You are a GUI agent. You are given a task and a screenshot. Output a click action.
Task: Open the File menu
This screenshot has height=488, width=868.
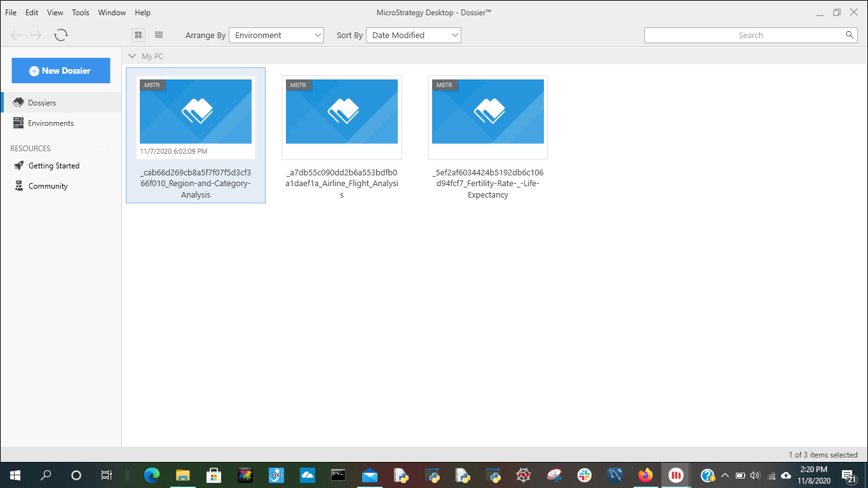click(11, 13)
